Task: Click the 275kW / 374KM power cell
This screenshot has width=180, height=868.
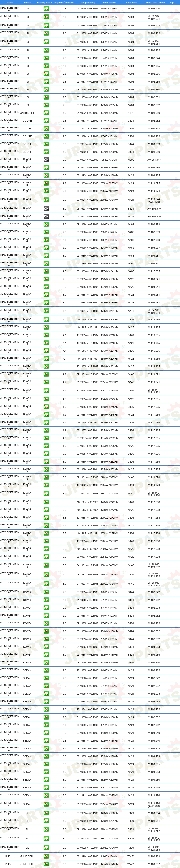Action: click(x=109, y=804)
